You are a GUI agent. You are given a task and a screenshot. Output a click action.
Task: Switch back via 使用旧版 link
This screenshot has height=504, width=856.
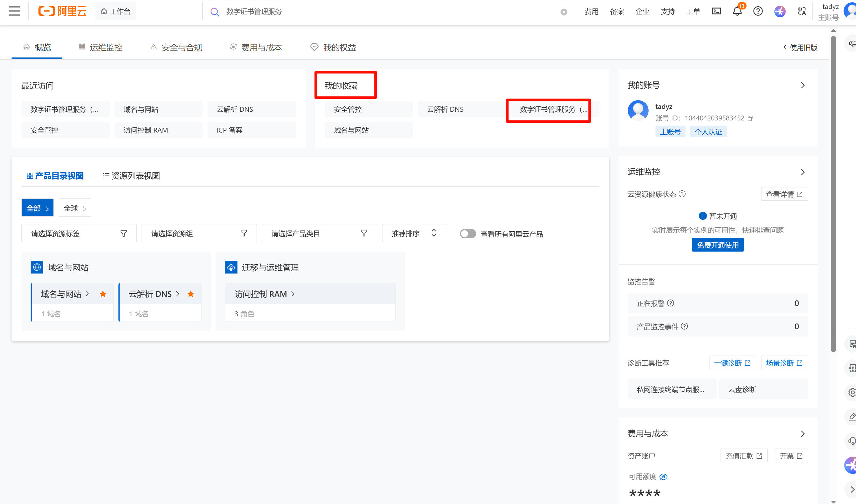[x=800, y=48]
